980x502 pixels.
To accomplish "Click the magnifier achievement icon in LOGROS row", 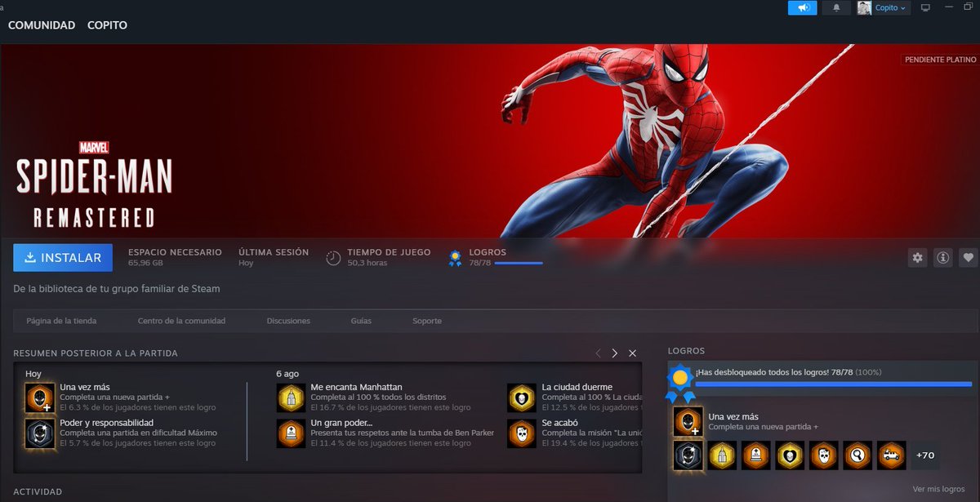I will [x=857, y=455].
